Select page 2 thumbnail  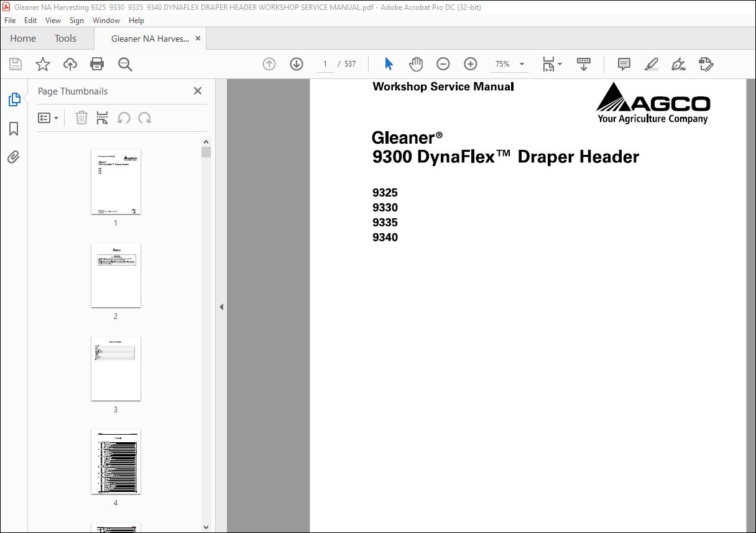tap(116, 276)
